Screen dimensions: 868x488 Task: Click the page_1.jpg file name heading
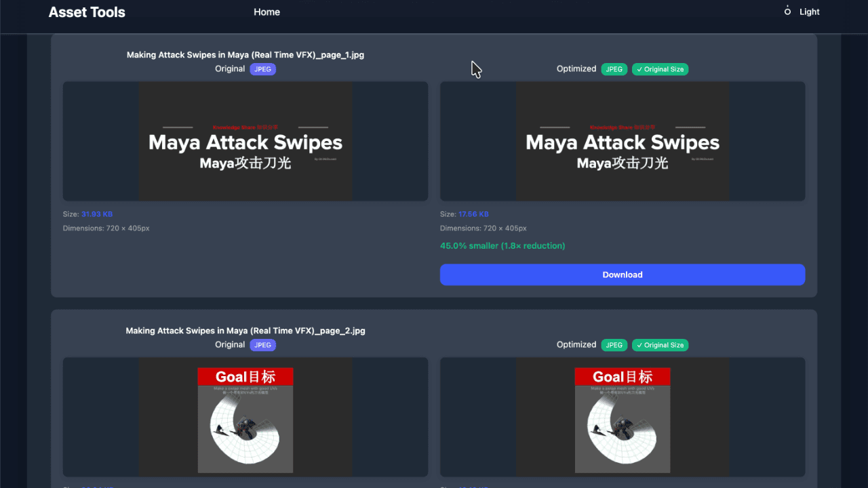(x=245, y=55)
